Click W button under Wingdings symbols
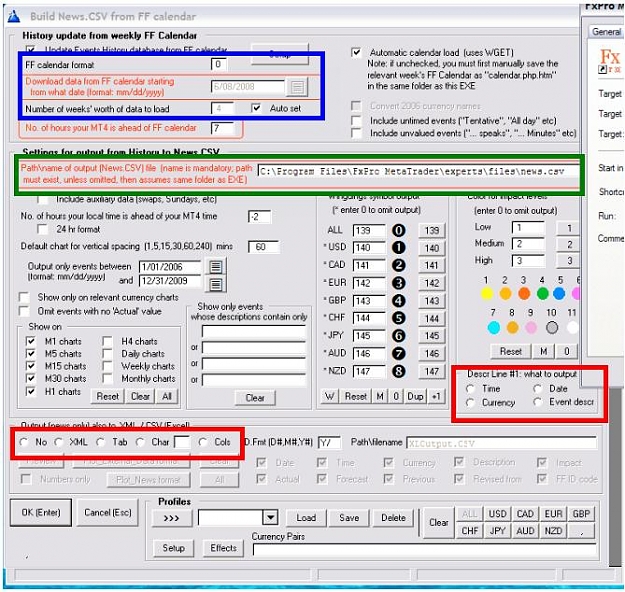Viewport: 625px width, 592px height. [x=330, y=396]
